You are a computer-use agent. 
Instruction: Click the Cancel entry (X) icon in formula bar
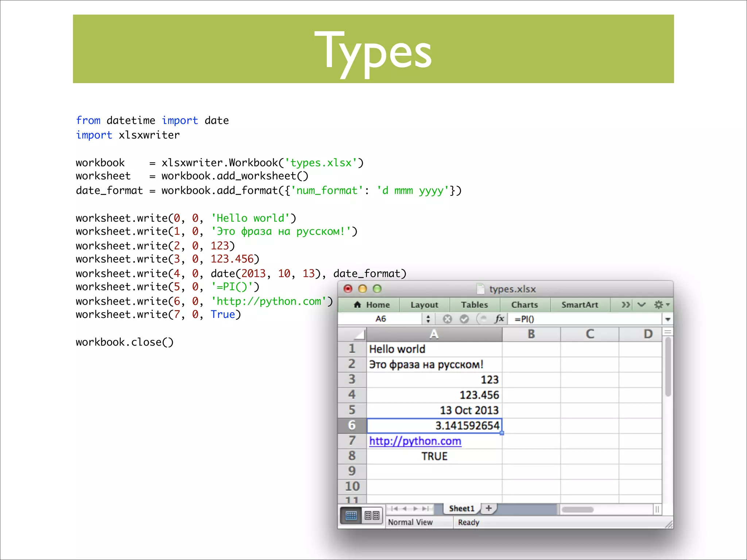tap(447, 319)
